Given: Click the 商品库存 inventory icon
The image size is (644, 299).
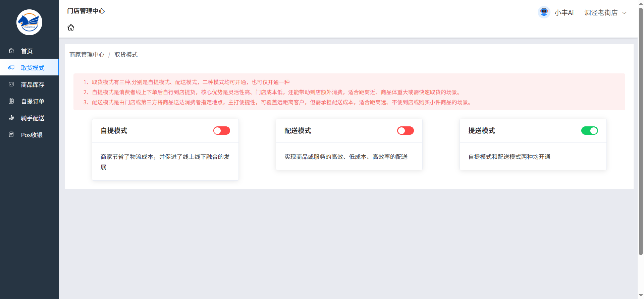Looking at the screenshot, I should (11, 84).
